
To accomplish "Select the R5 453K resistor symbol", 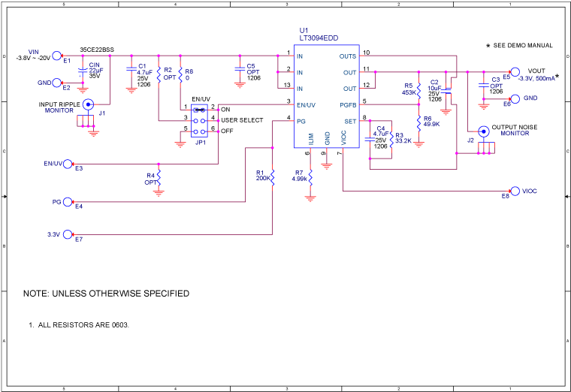I will coord(418,91).
